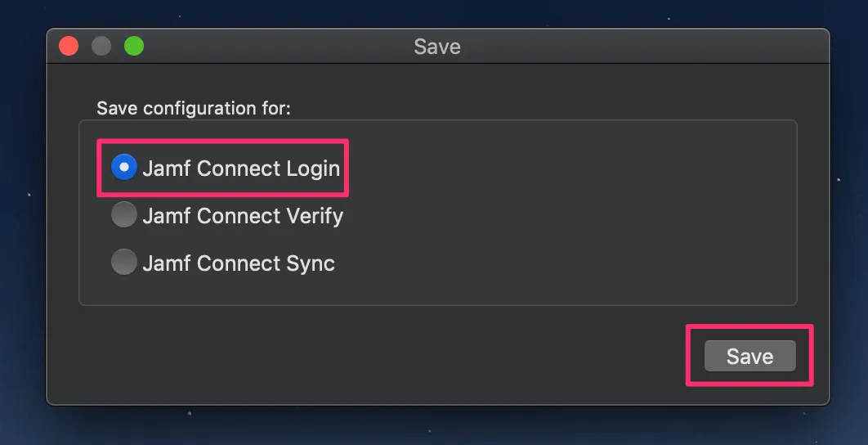Click empty dialog area left of Save button

click(409, 356)
